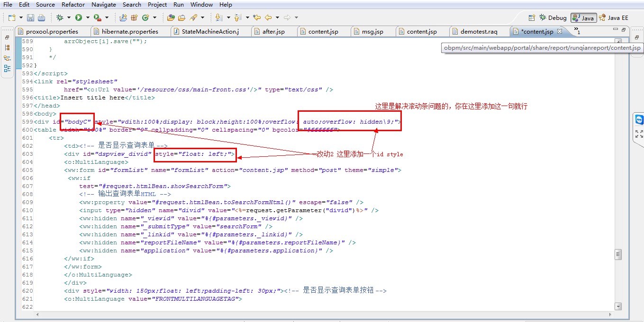
Task: Click the "<o:MultiLanguage>" text on line 604
Action: tap(96, 162)
